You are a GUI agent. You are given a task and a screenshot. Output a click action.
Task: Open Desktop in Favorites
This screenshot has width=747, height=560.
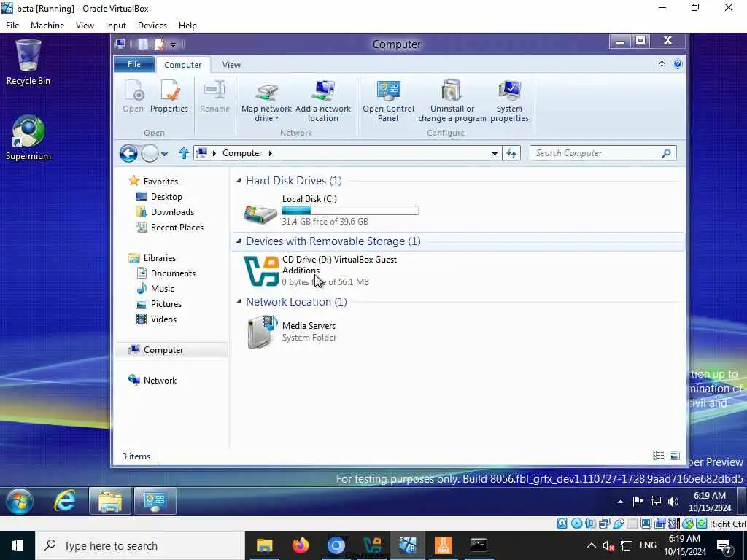[166, 196]
